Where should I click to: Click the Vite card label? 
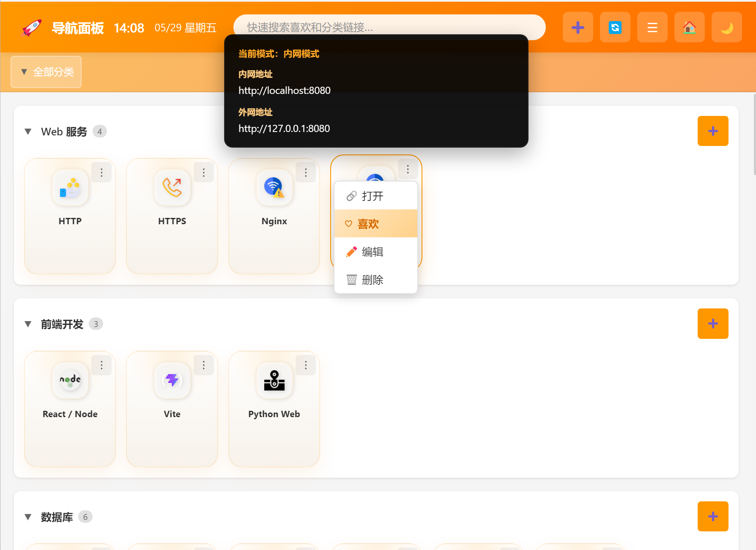(172, 414)
